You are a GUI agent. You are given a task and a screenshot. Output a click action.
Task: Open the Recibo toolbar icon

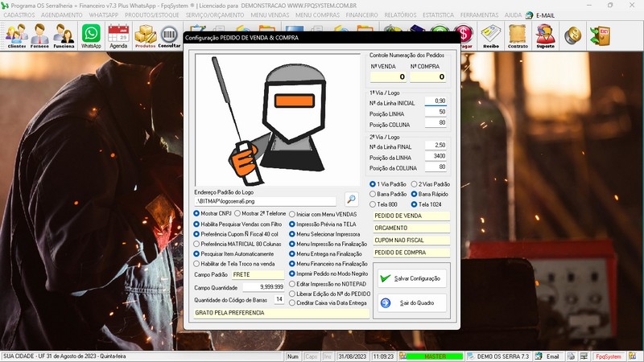tap(491, 35)
